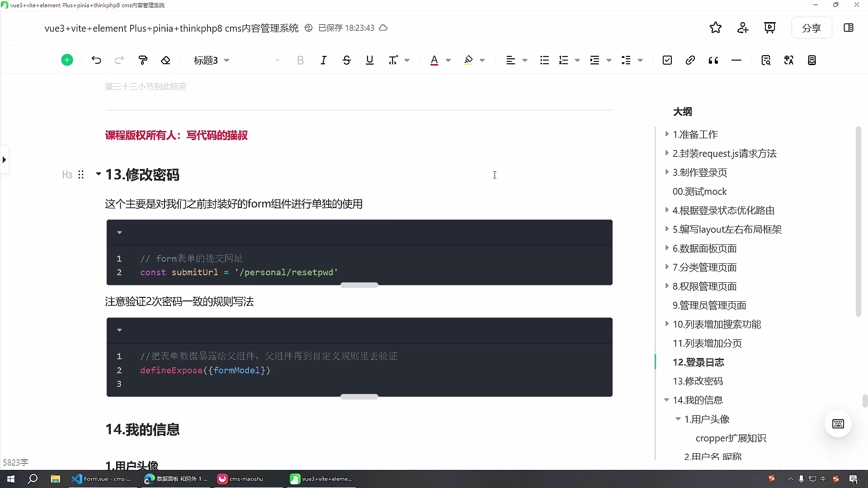Toggle underline formatting
Viewport: 868px width, 488px height.
pyautogui.click(x=369, y=60)
